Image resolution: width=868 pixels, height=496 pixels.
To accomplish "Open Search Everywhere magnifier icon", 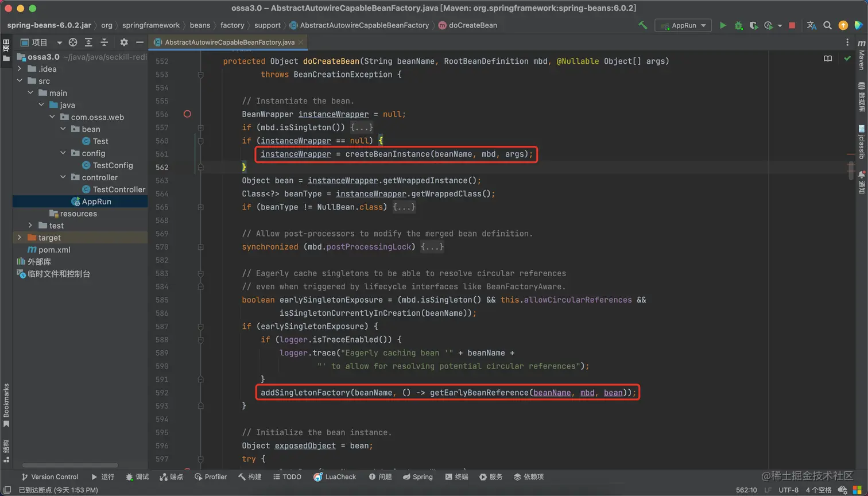I will click(x=827, y=25).
